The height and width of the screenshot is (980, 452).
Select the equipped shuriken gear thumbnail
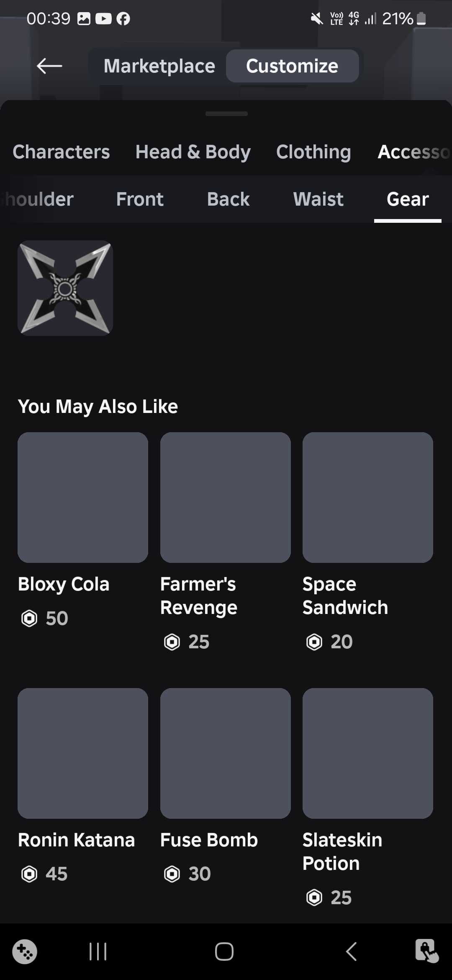[65, 288]
